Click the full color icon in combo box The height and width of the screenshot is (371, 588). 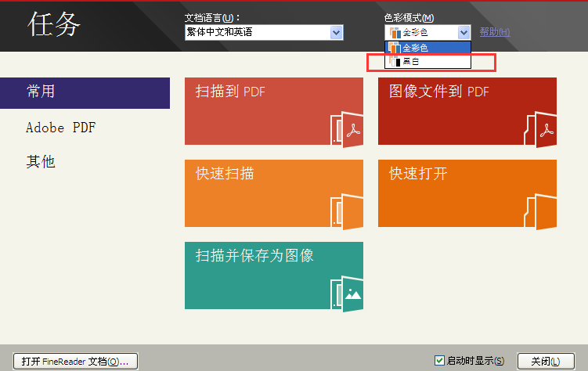click(x=395, y=33)
